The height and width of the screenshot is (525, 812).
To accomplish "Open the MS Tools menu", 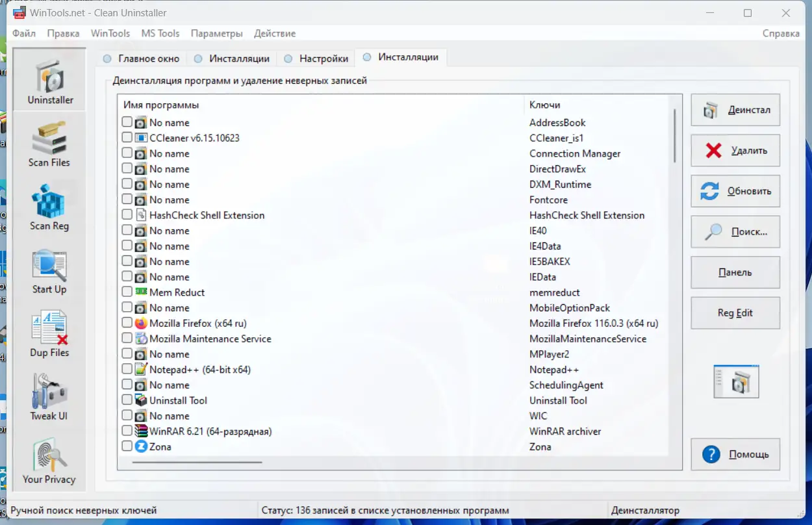I will [x=160, y=33].
